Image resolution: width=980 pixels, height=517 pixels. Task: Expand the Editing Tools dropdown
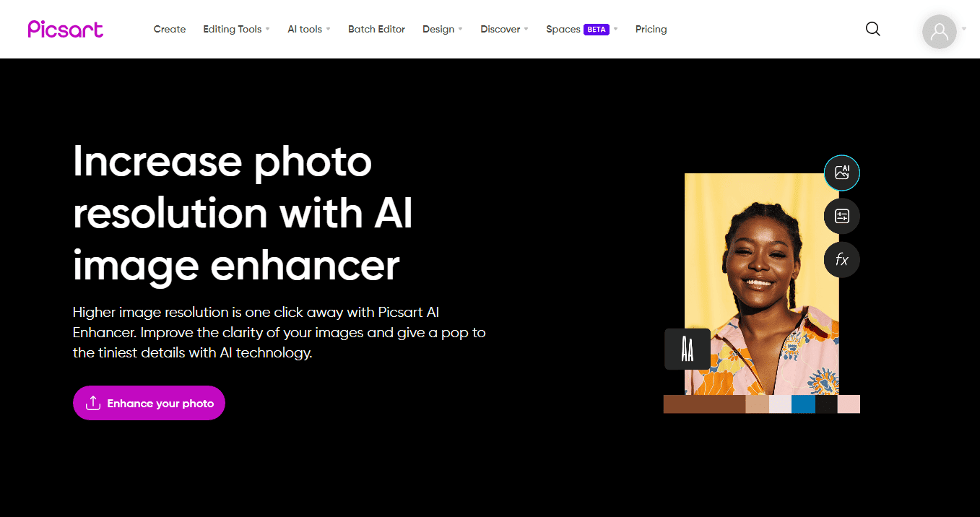pyautogui.click(x=236, y=30)
